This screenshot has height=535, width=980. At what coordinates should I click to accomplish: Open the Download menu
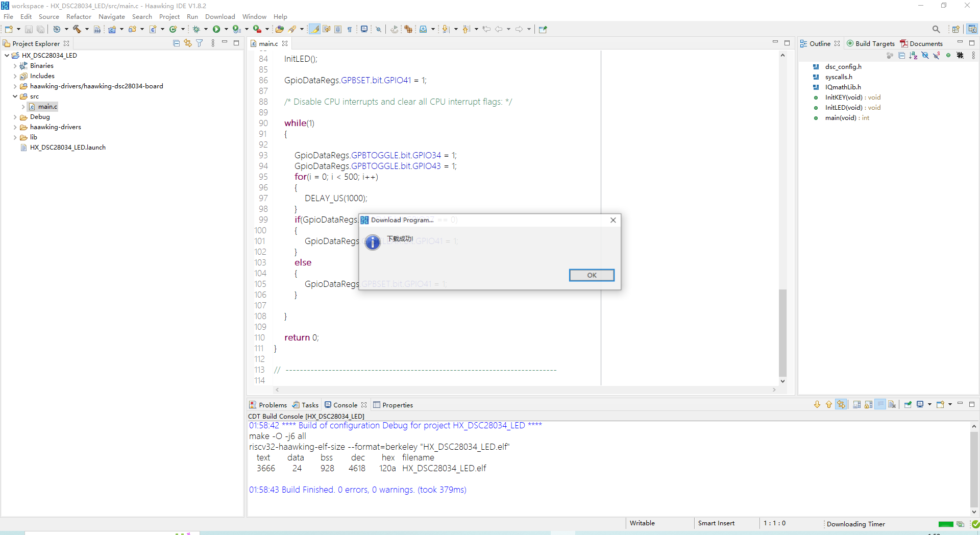[x=220, y=17]
